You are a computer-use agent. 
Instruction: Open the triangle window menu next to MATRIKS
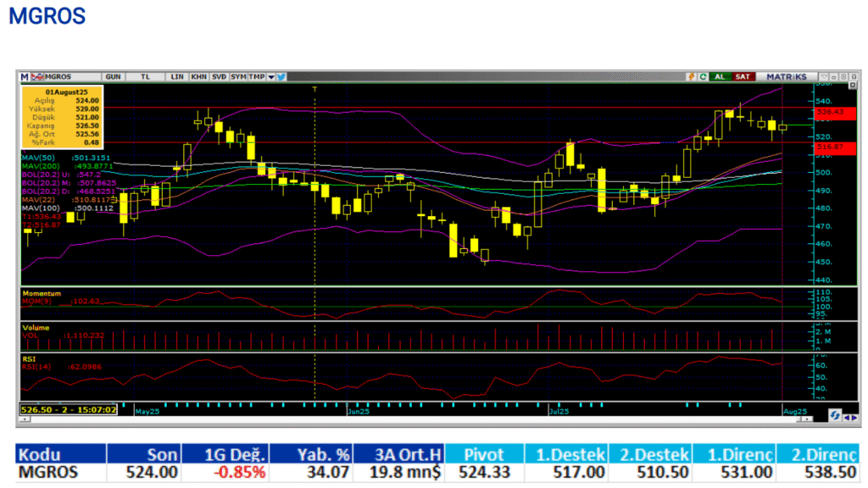(824, 76)
